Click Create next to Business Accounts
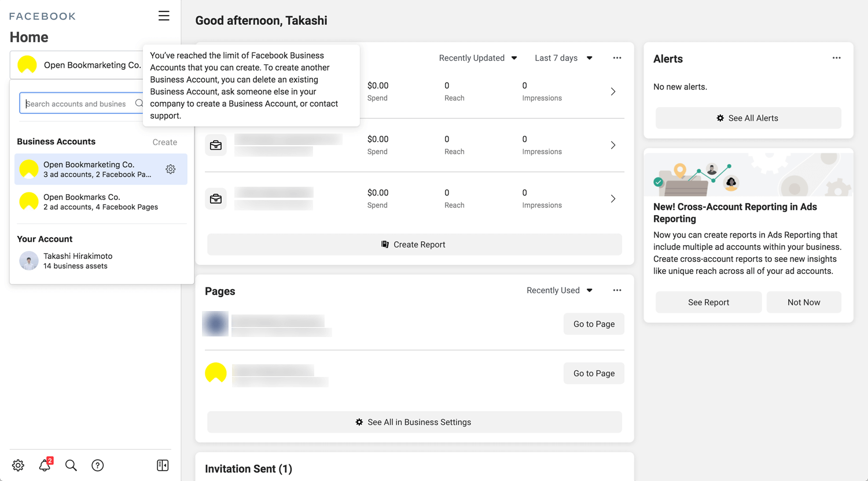 (x=165, y=142)
